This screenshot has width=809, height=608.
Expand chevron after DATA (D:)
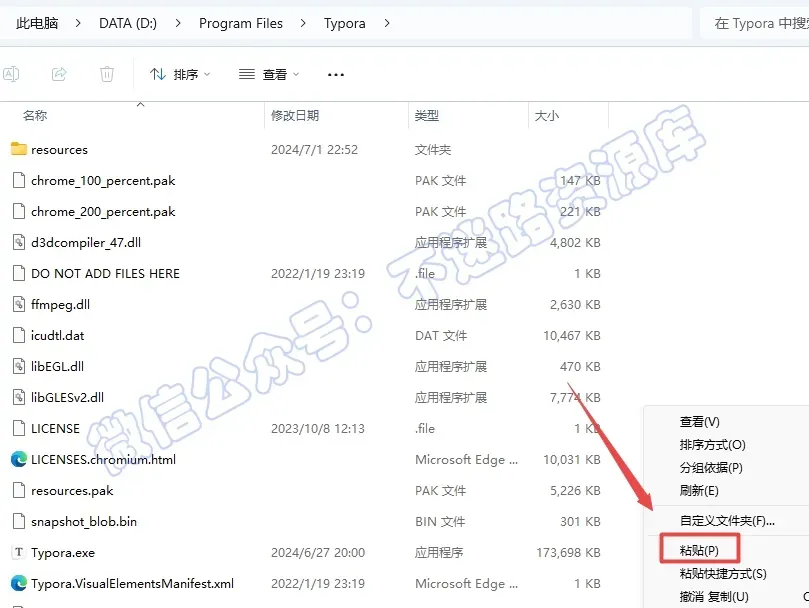point(178,23)
